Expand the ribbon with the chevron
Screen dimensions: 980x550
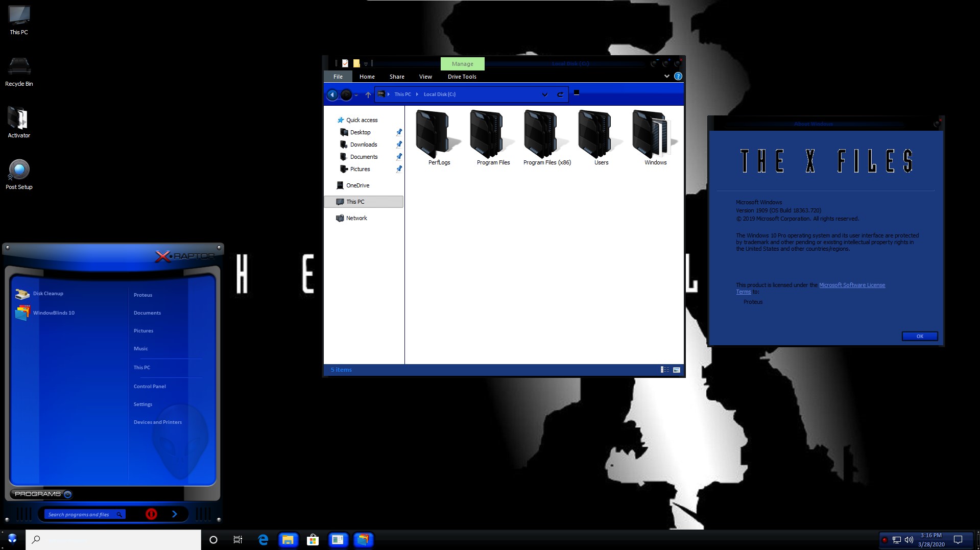click(666, 76)
